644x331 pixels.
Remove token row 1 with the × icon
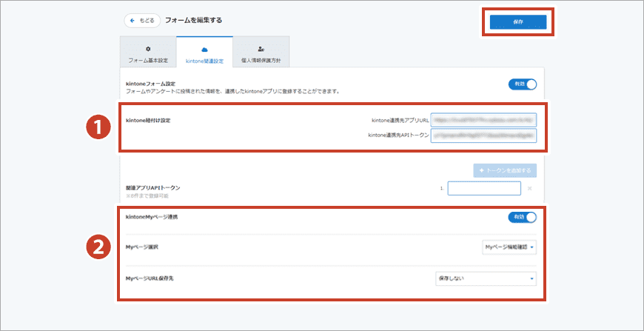[x=529, y=189]
